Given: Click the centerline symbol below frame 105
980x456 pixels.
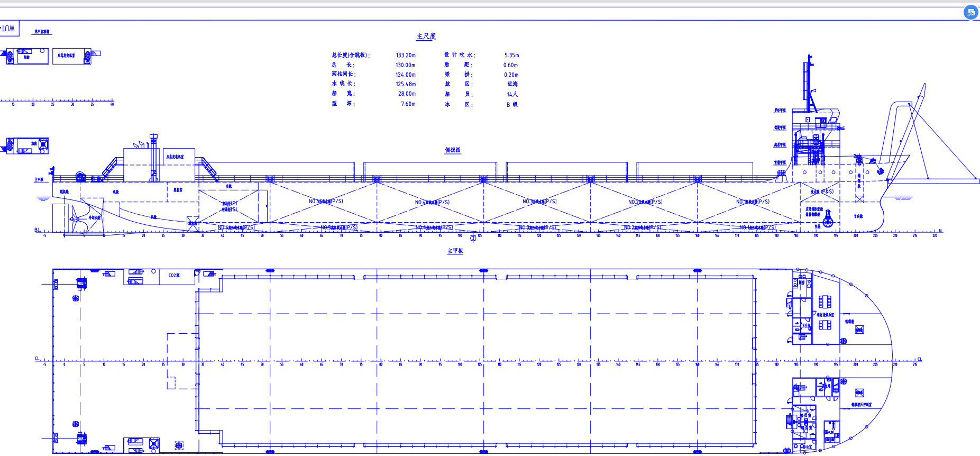Looking at the screenshot, I should point(473,239).
